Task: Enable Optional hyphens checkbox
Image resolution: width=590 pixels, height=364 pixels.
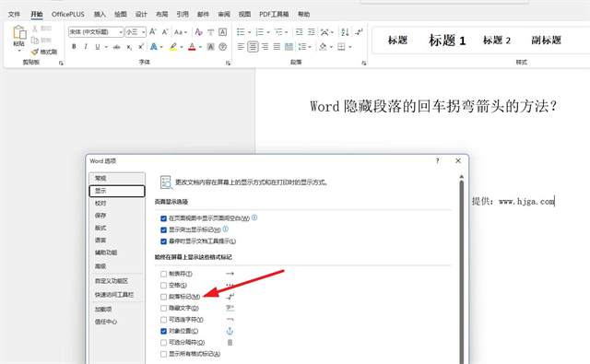Action: 164,320
